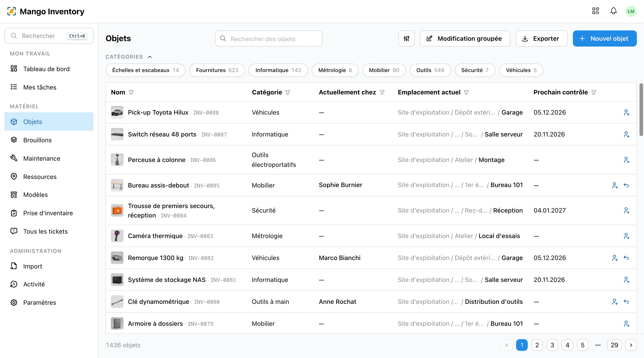The image size is (644, 358).
Task: Open the filter settings sliders button
Action: pos(406,38)
